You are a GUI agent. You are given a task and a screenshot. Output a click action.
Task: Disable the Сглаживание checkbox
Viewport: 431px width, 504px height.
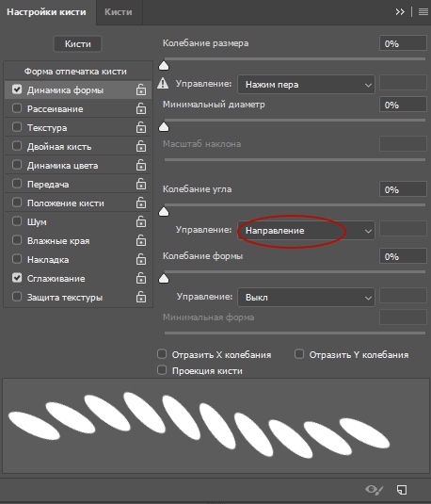tap(17, 278)
